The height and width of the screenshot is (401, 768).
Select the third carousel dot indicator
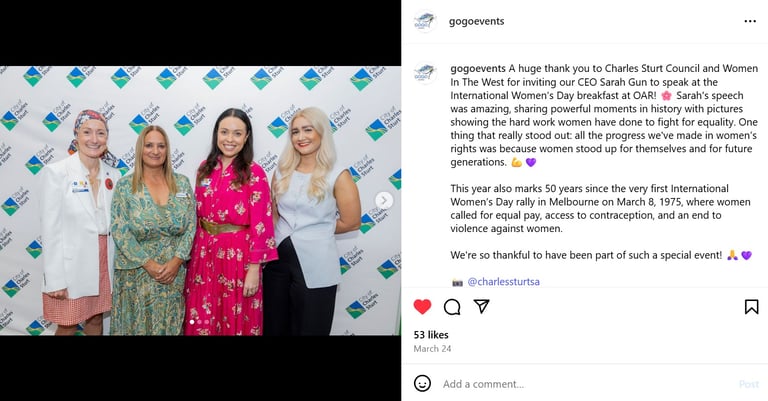click(207, 322)
